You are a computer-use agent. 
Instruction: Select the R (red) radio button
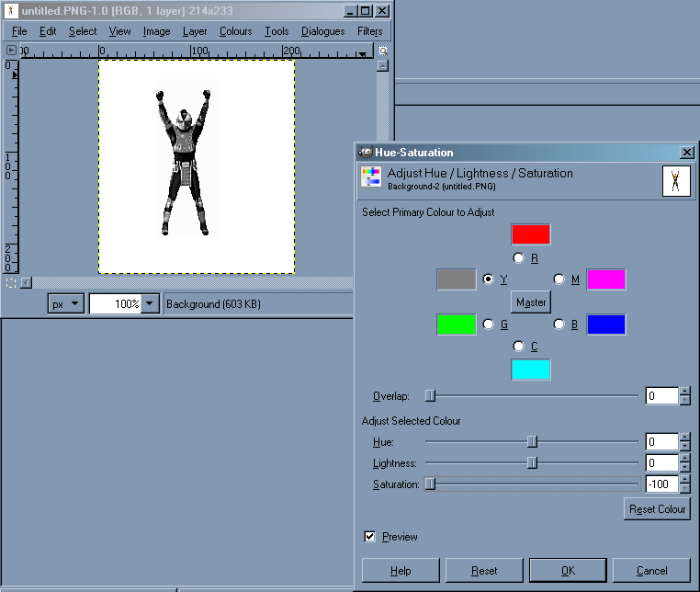519,258
